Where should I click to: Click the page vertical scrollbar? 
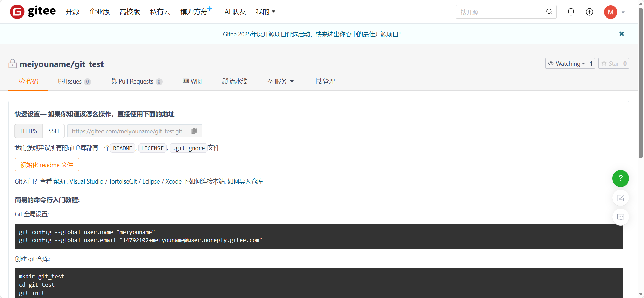[641, 82]
